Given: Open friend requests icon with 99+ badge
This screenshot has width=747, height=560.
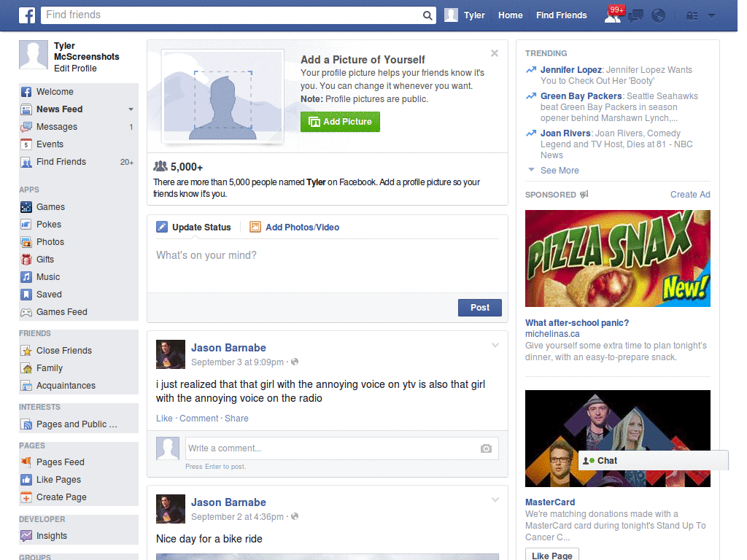Looking at the screenshot, I should pyautogui.click(x=614, y=15).
